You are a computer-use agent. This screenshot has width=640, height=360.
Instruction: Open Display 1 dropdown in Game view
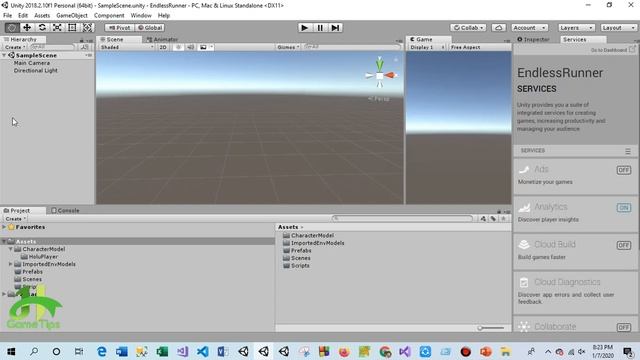(427, 47)
